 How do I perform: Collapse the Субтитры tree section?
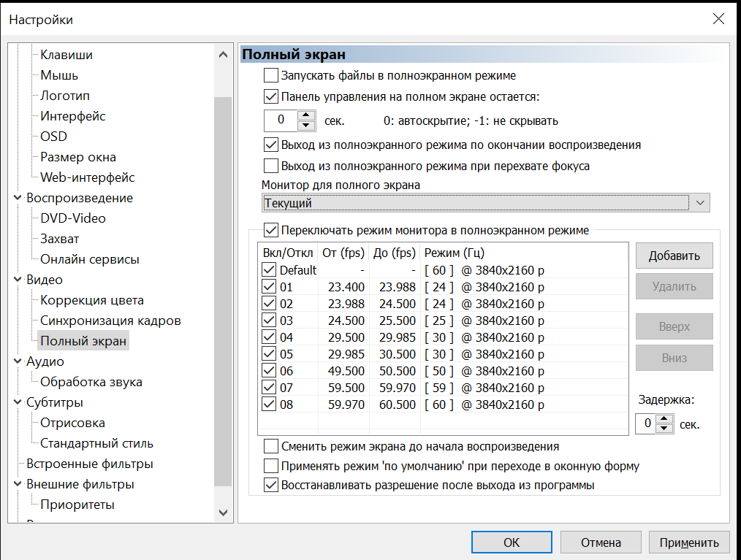click(x=18, y=402)
